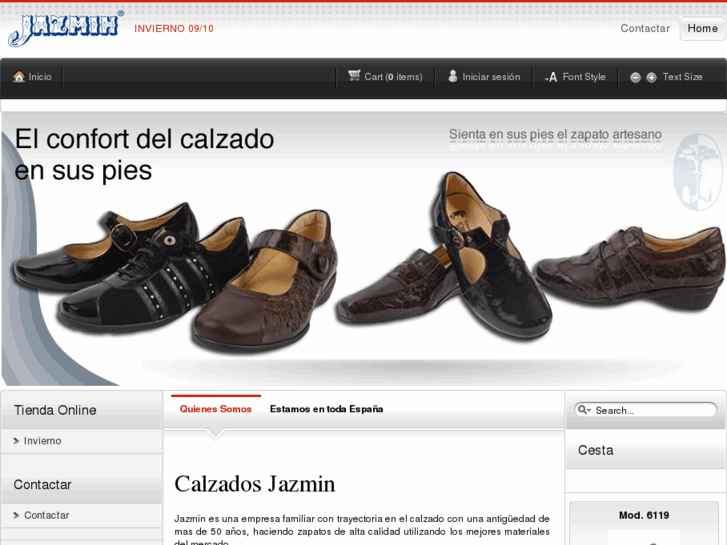Click the user icon beside Iniciar sesión
This screenshot has height=545, width=727.
click(x=453, y=76)
